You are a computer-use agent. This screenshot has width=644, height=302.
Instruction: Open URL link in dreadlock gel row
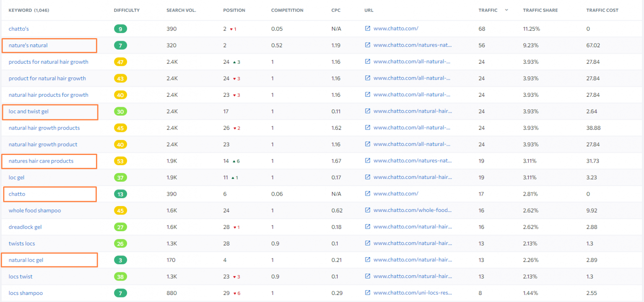(413, 227)
